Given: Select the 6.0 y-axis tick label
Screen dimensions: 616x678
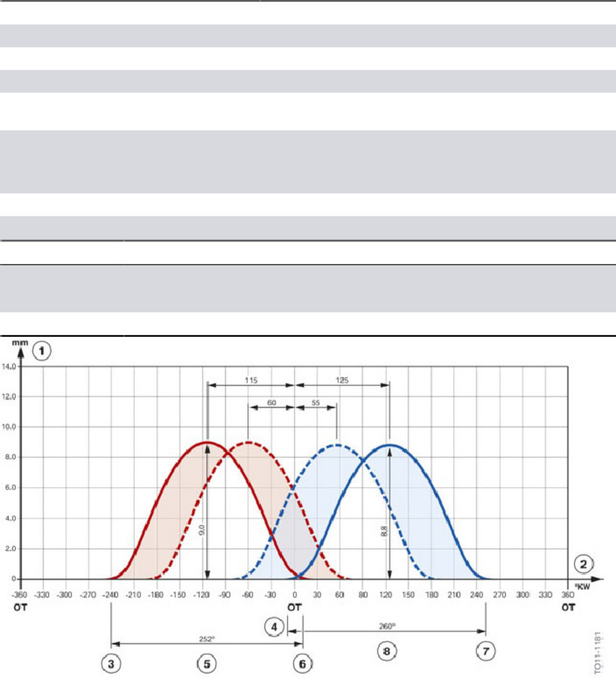Looking at the screenshot, I should pos(11,488).
